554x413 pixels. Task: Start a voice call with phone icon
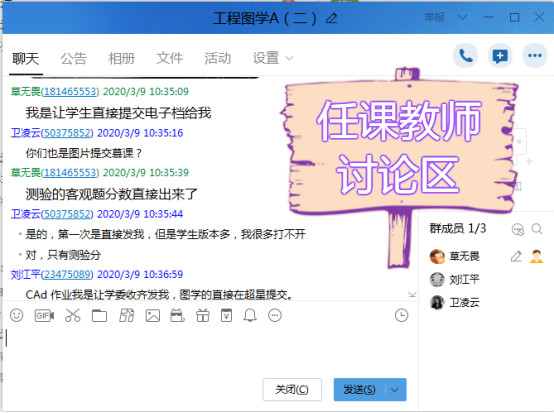point(465,56)
